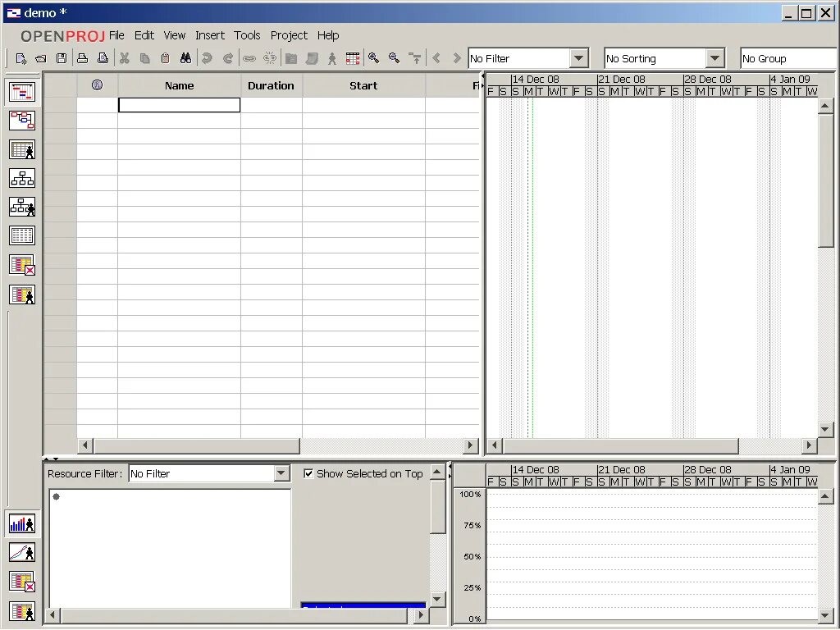
Task: Expand the Resource Filter dropdown
Action: 281,473
